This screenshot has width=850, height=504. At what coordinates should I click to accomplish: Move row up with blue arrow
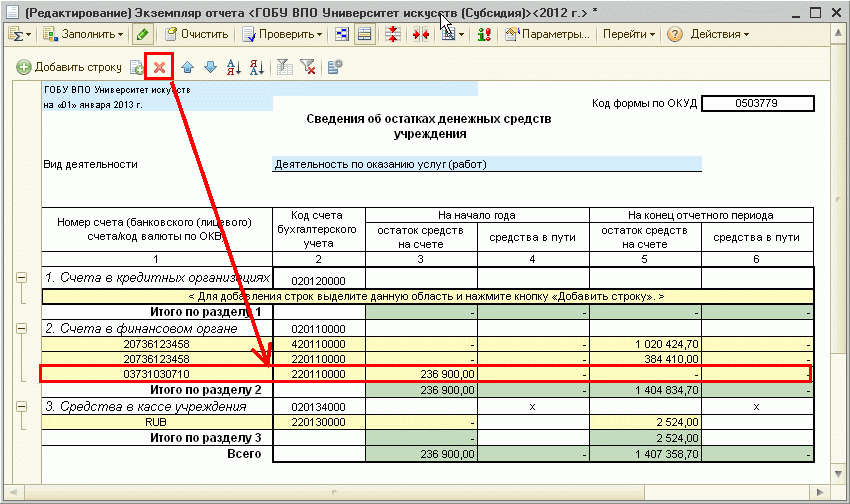[188, 67]
